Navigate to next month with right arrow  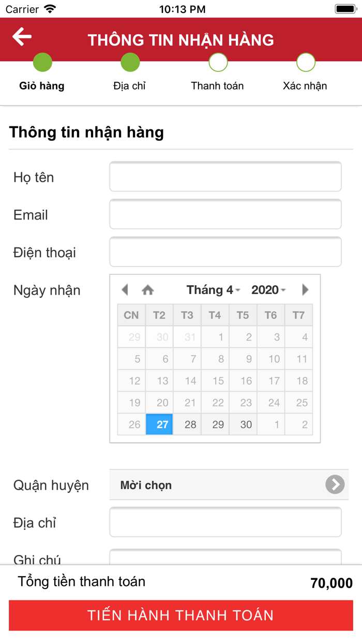306,290
